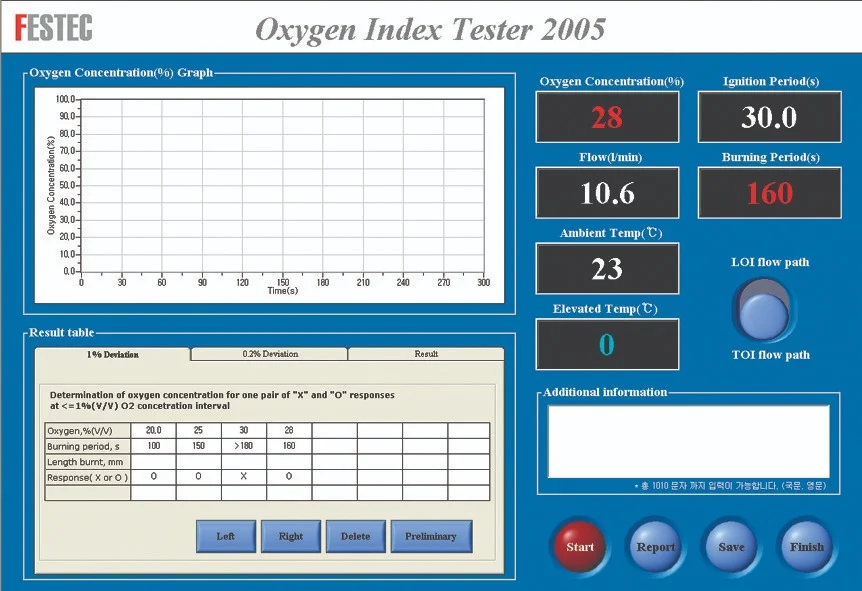Delete the selected result entry

point(356,536)
